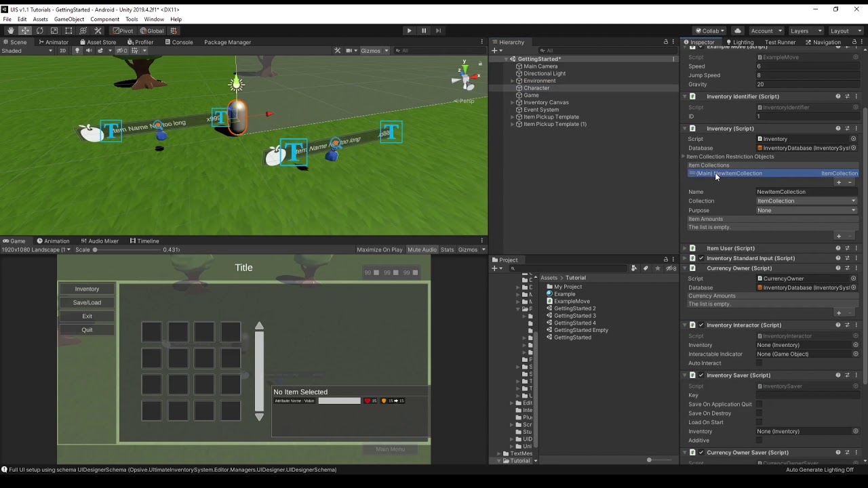Open the Component menu
The height and width of the screenshot is (488, 868).
(104, 19)
